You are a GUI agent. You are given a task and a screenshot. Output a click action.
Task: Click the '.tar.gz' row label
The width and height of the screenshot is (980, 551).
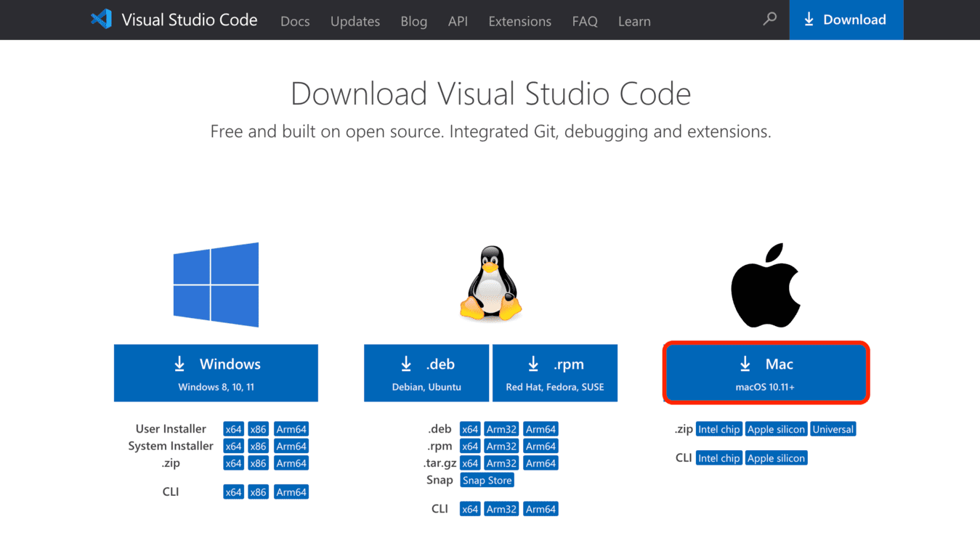[439, 463]
